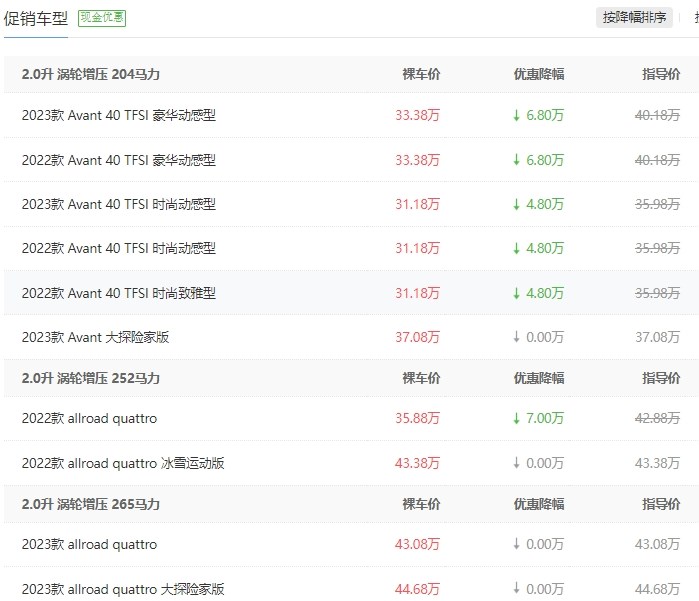Click 40.18万 guide price of 2023款 豪华动感型

[658, 115]
